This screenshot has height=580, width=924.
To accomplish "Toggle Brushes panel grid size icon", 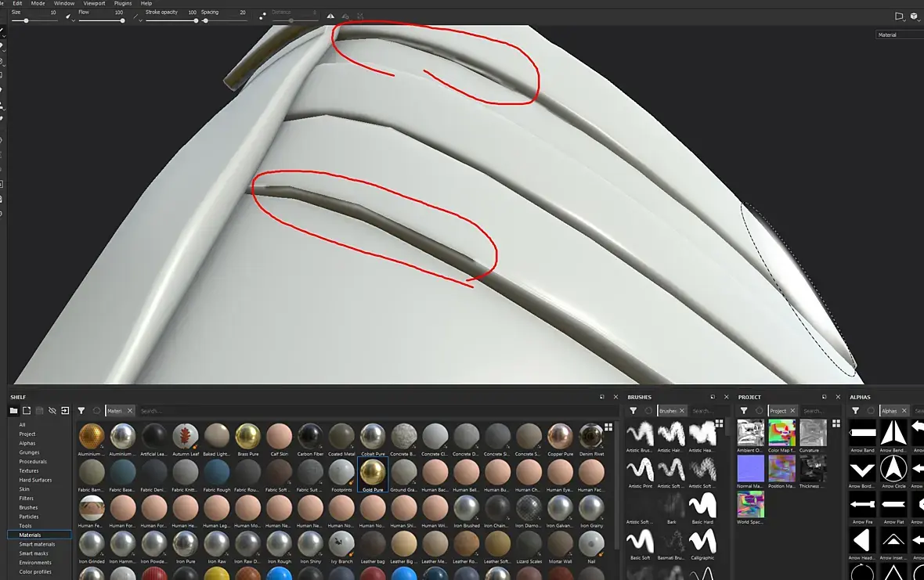I will click(719, 423).
